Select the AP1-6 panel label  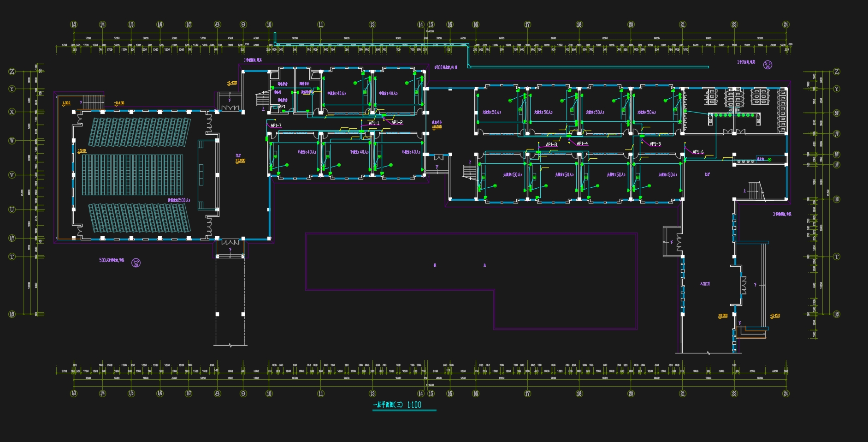698,152
